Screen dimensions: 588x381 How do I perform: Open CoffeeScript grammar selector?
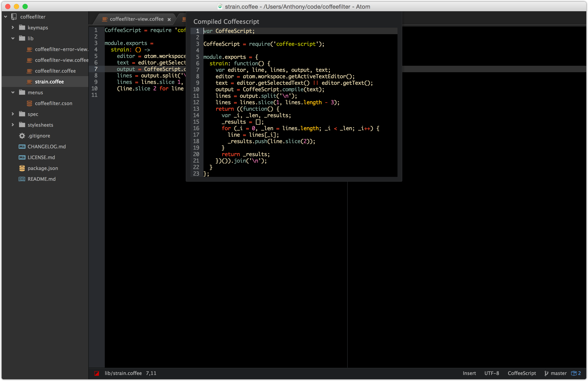coord(522,373)
